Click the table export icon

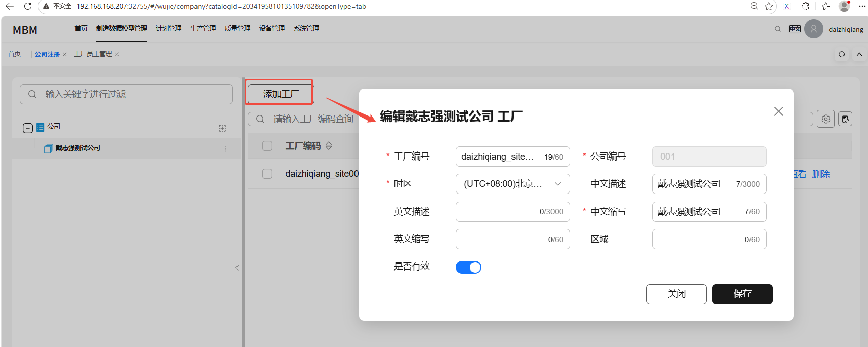pos(845,119)
